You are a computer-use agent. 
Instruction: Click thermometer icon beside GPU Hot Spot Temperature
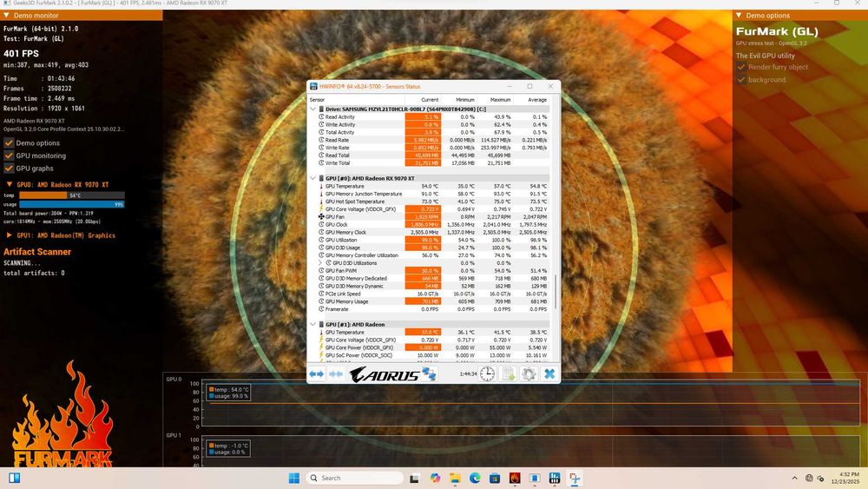click(321, 201)
